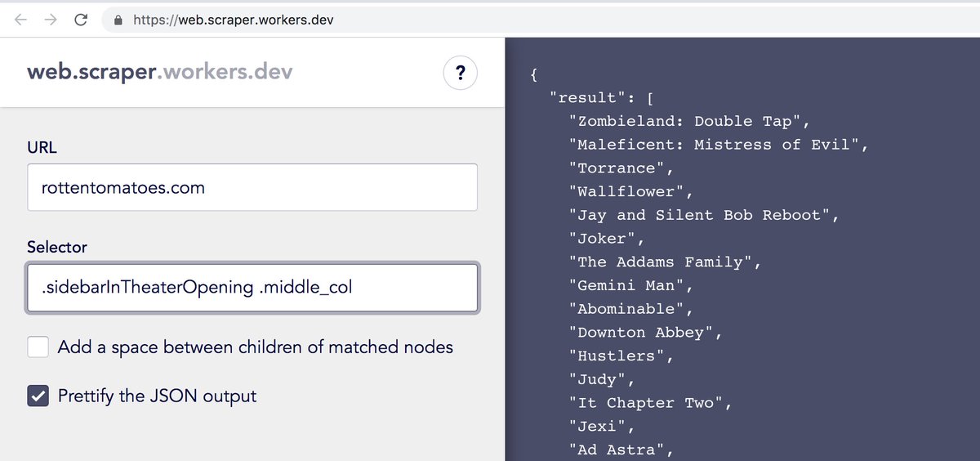Click the Selector input field
The width and height of the screenshot is (980, 461).
pos(252,287)
